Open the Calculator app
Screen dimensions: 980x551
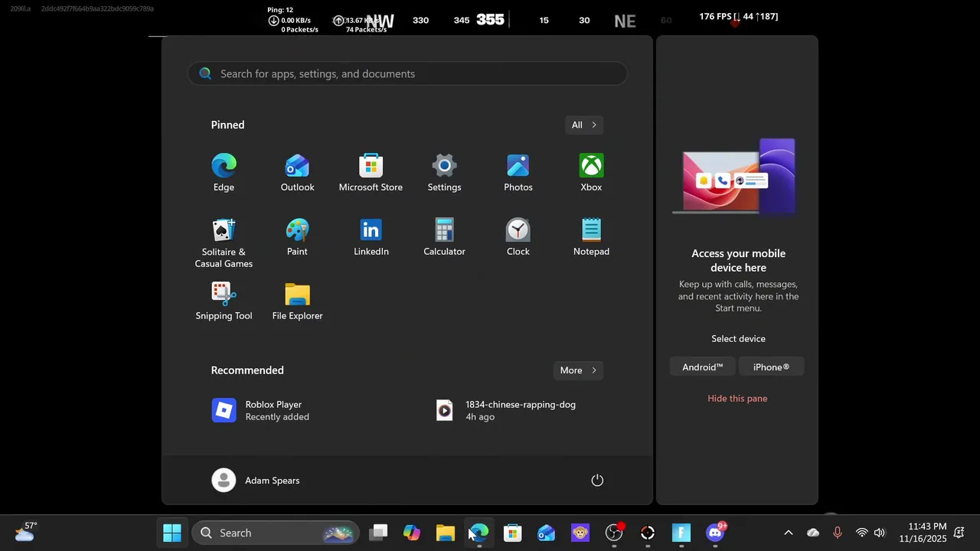[x=444, y=237]
